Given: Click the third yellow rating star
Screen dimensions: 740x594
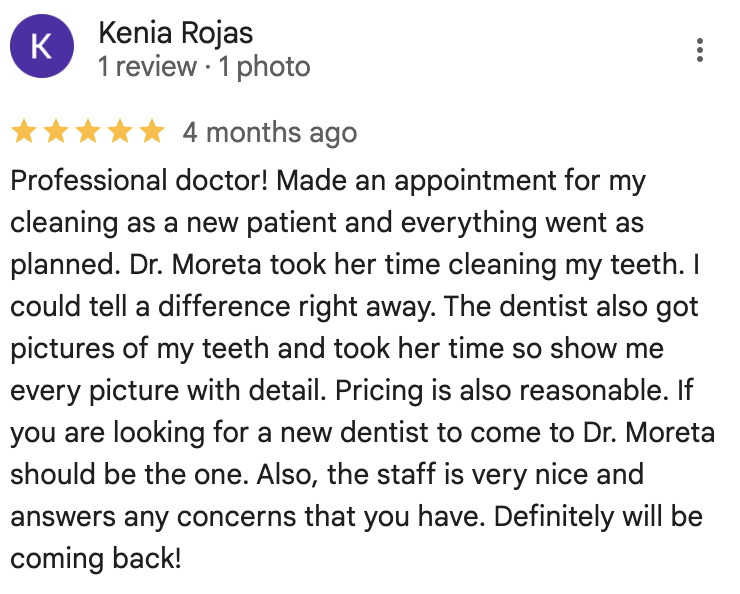Looking at the screenshot, I should (88, 131).
